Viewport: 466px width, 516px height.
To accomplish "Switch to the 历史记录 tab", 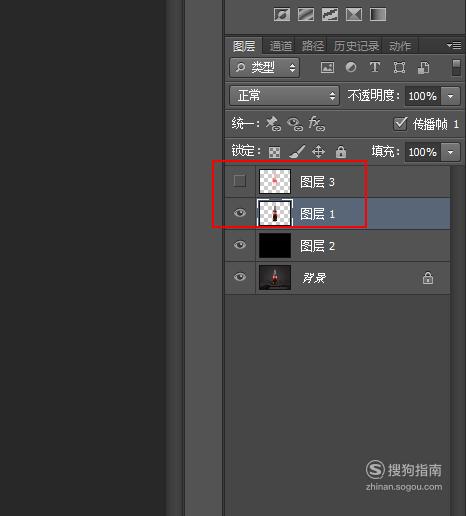I will click(356, 46).
